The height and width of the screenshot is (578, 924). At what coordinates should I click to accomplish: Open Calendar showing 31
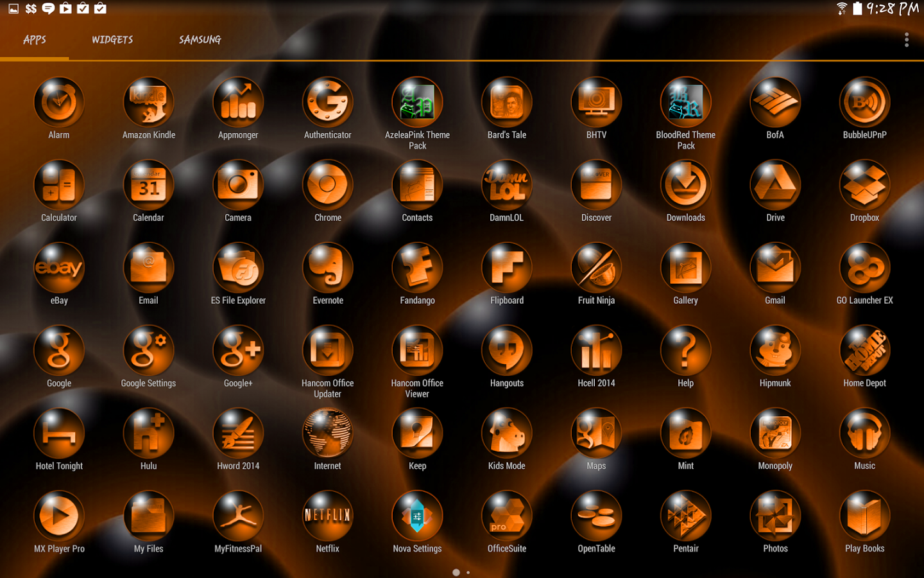149,185
